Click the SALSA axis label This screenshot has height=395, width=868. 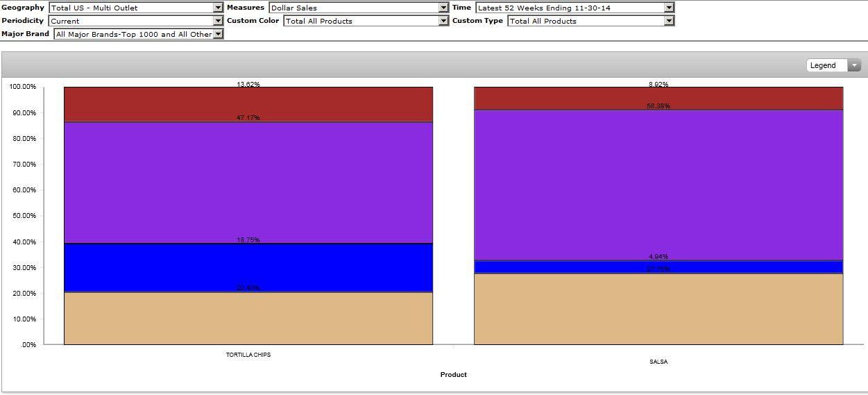(x=658, y=362)
